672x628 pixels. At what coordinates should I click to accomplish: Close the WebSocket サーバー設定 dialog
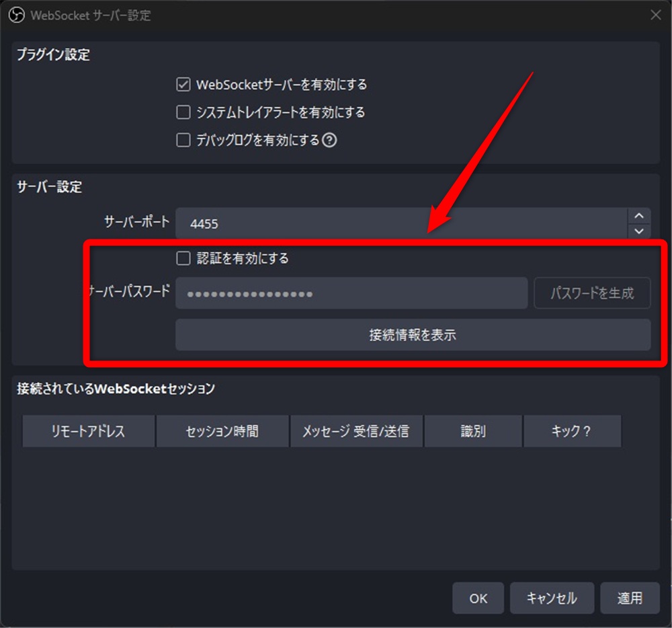tap(655, 15)
